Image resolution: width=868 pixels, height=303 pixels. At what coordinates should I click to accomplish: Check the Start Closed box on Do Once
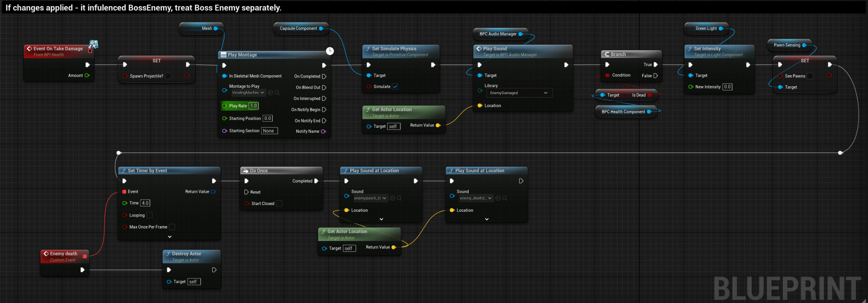click(x=279, y=204)
